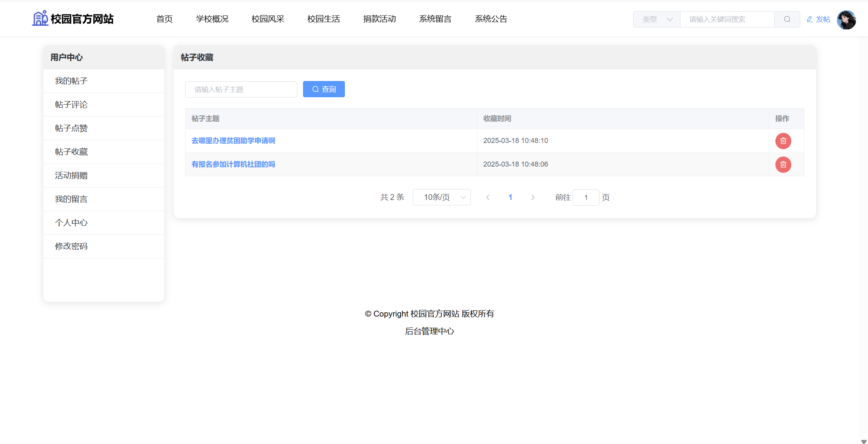Click the 前往 page number input box
The image size is (868, 444).
[x=586, y=198]
